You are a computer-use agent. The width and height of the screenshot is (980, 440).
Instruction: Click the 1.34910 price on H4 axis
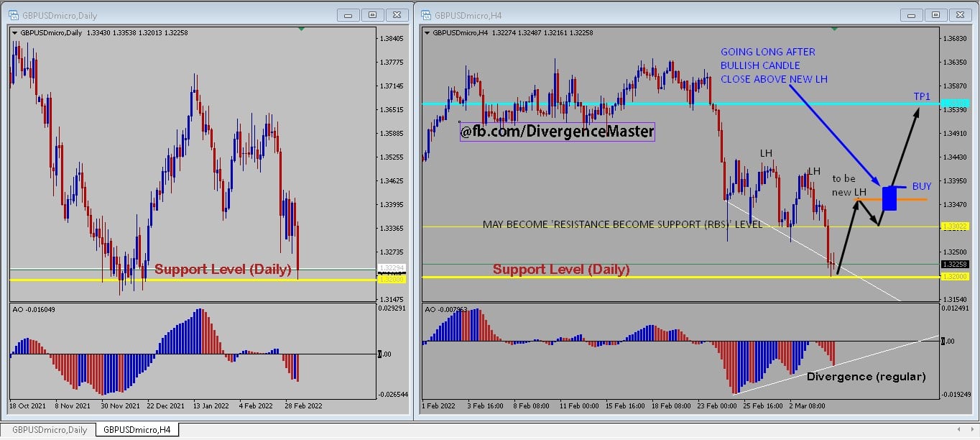point(956,133)
